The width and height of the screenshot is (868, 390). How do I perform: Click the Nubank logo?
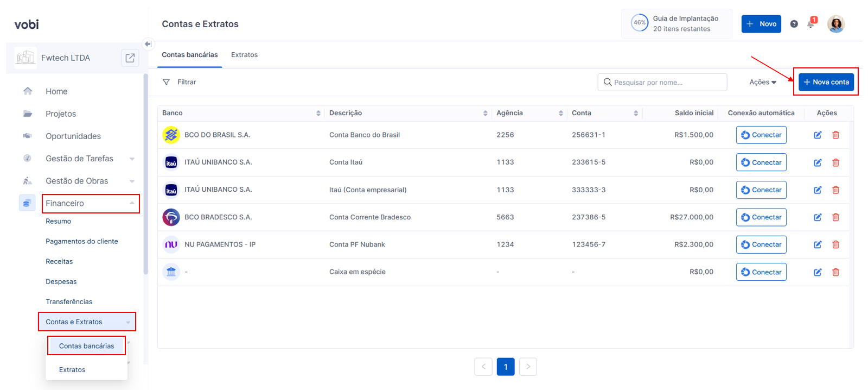click(171, 244)
